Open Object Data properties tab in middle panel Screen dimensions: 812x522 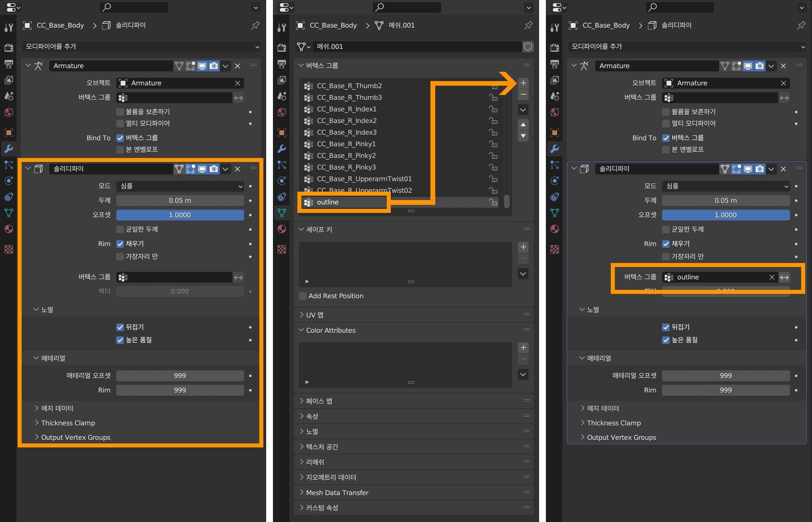(282, 212)
